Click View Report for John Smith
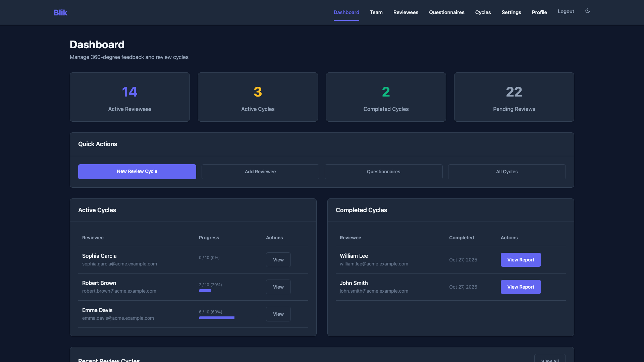The height and width of the screenshot is (362, 644). tap(521, 287)
